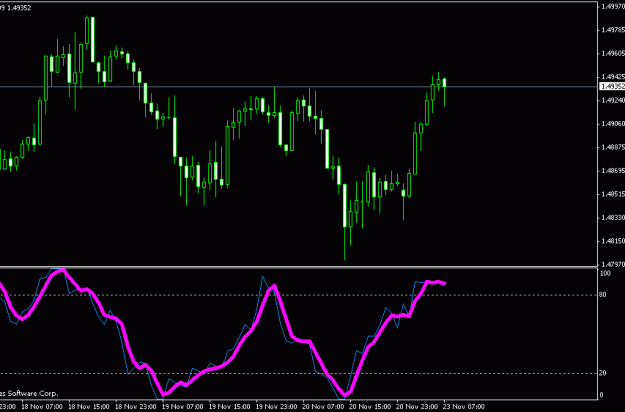Viewport: 625px width, 412px height.
Task: Click the "20 Nov 15:00" time label
Action: [x=370, y=407]
